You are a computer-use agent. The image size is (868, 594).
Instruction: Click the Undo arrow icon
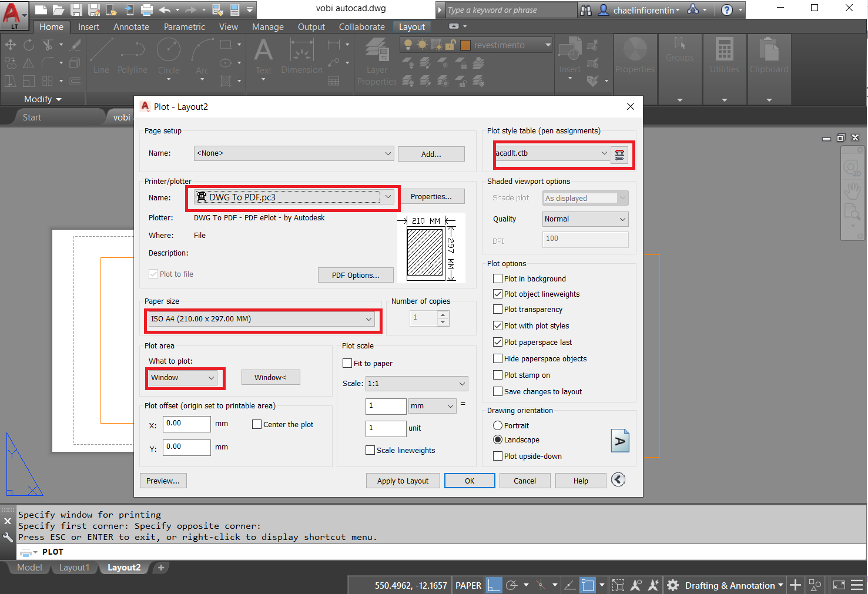tap(165, 9)
